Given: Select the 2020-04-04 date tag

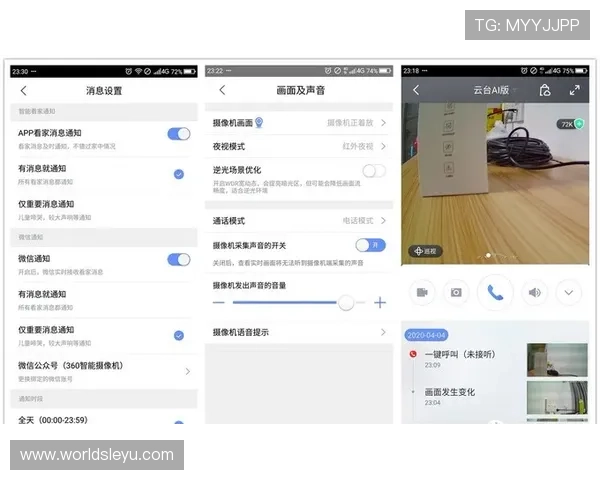Looking at the screenshot, I should [x=426, y=335].
